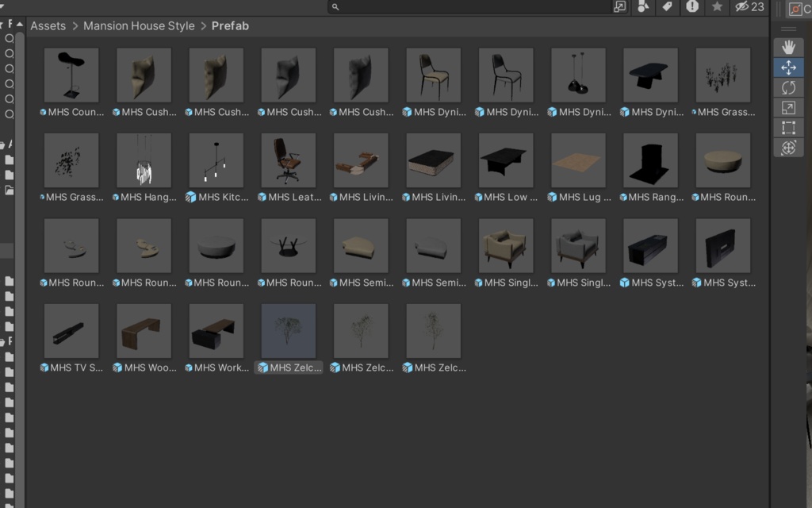This screenshot has height=508, width=812.
Task: Select the MHS Leather office chair prefab
Action: coord(288,160)
